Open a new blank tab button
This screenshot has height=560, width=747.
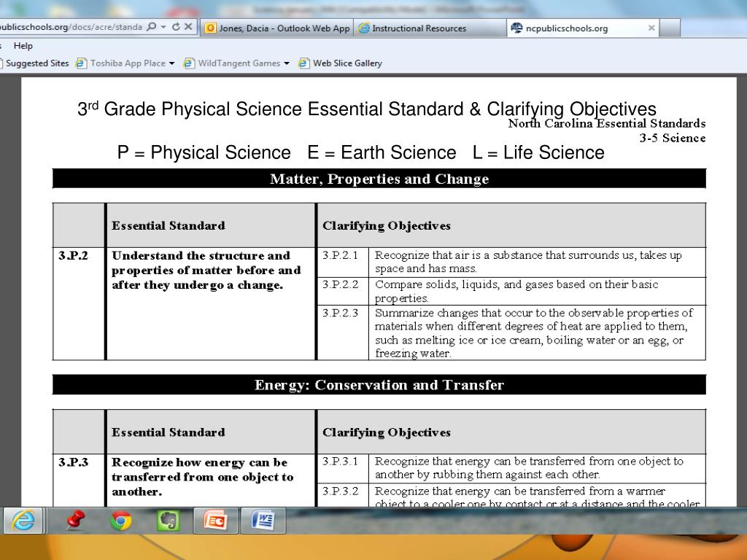tap(670, 28)
